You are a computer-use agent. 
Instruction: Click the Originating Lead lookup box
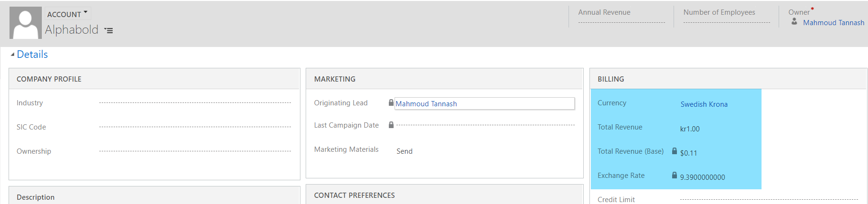tap(484, 103)
